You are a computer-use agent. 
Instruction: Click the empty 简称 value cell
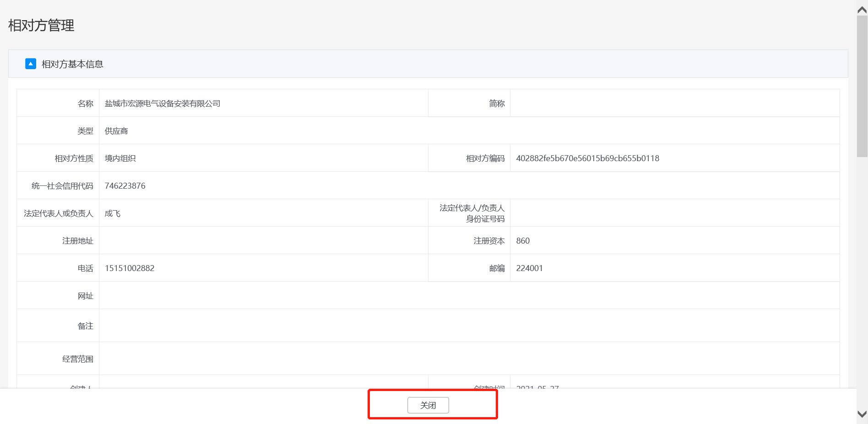pos(674,103)
